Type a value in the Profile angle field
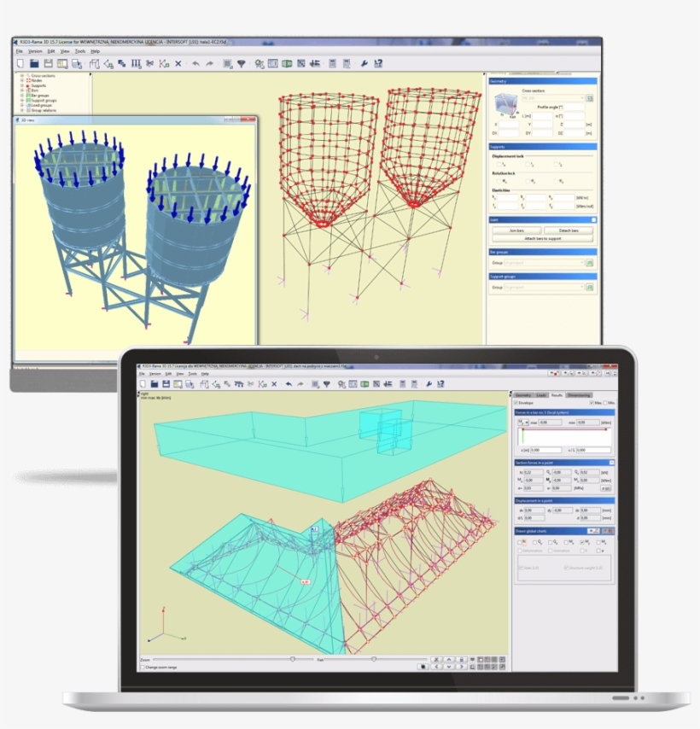700x729 pixels. pos(575,107)
